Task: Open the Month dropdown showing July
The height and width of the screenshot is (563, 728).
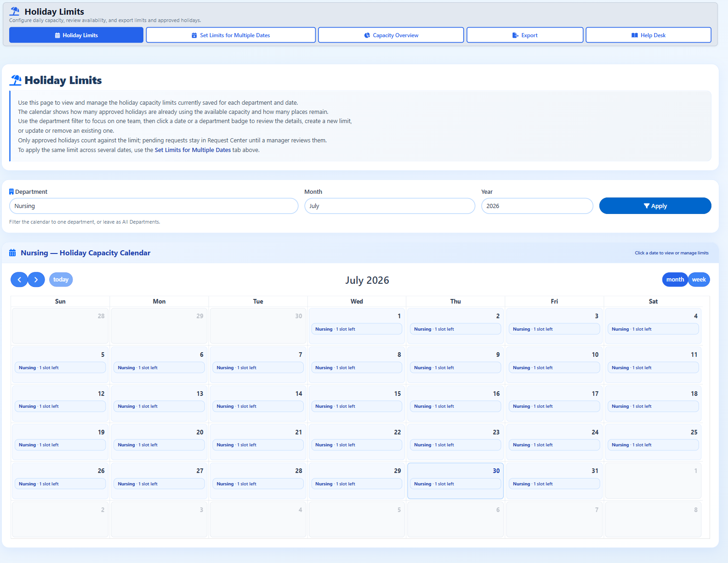Action: (x=390, y=206)
